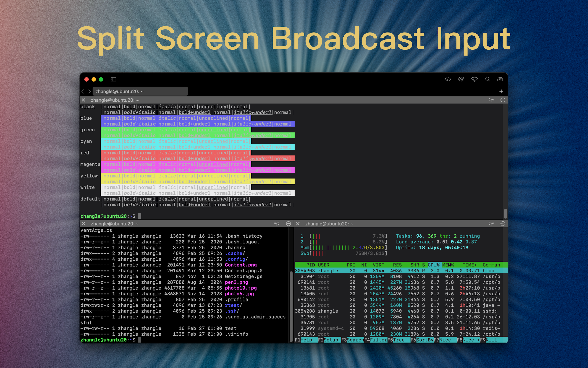Select htop process row 3054208 sshd
The image size is (588, 368).
401,311
